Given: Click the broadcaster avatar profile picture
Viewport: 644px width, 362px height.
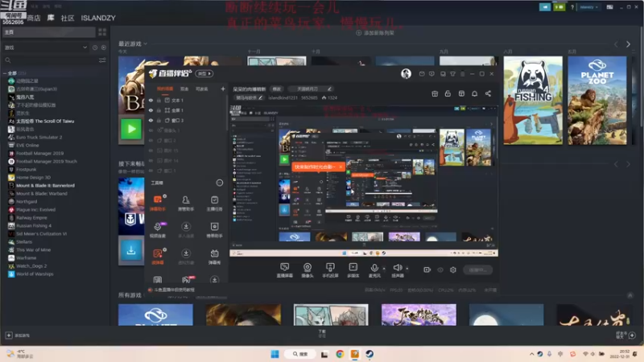Looking at the screenshot, I should [406, 73].
